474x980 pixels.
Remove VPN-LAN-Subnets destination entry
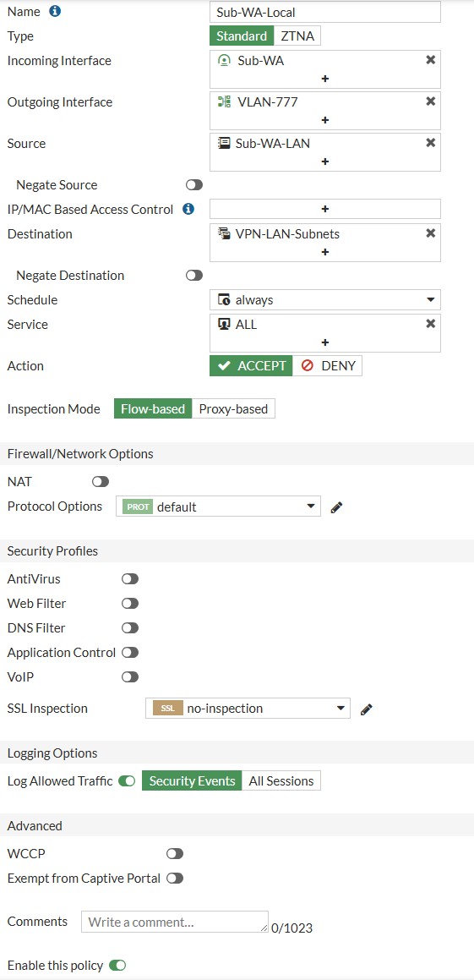tap(430, 233)
